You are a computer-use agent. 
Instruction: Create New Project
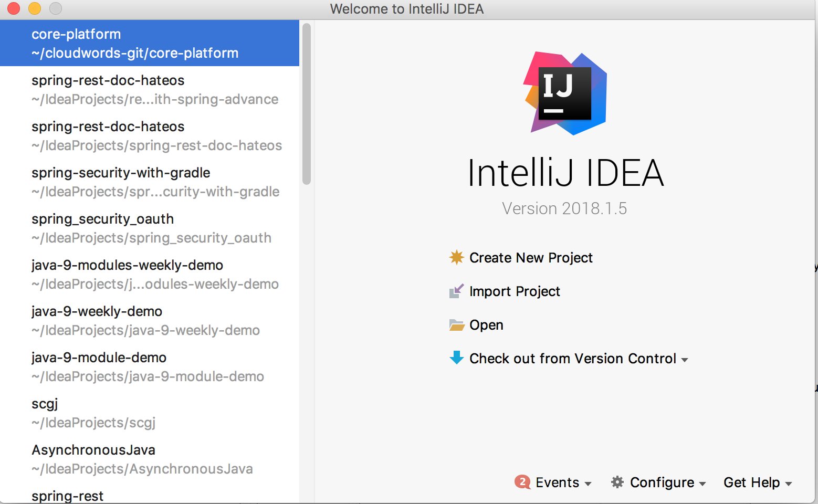[x=531, y=258]
